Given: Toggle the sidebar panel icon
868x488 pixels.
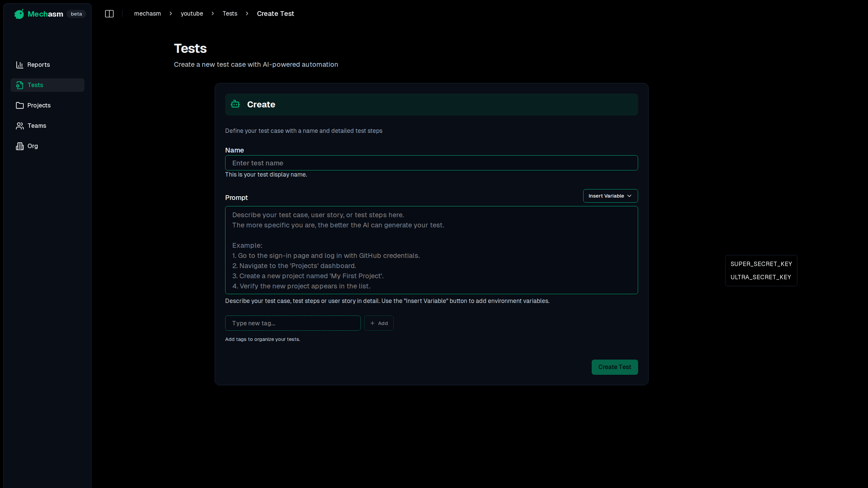Looking at the screenshot, I should coord(109,14).
